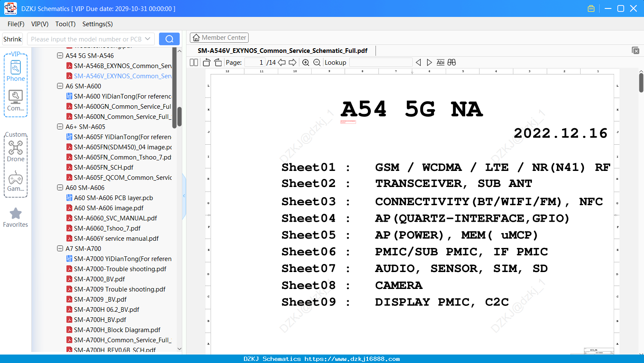Click the page number input field
Viewport: 644px width, 363px height.
point(255,63)
